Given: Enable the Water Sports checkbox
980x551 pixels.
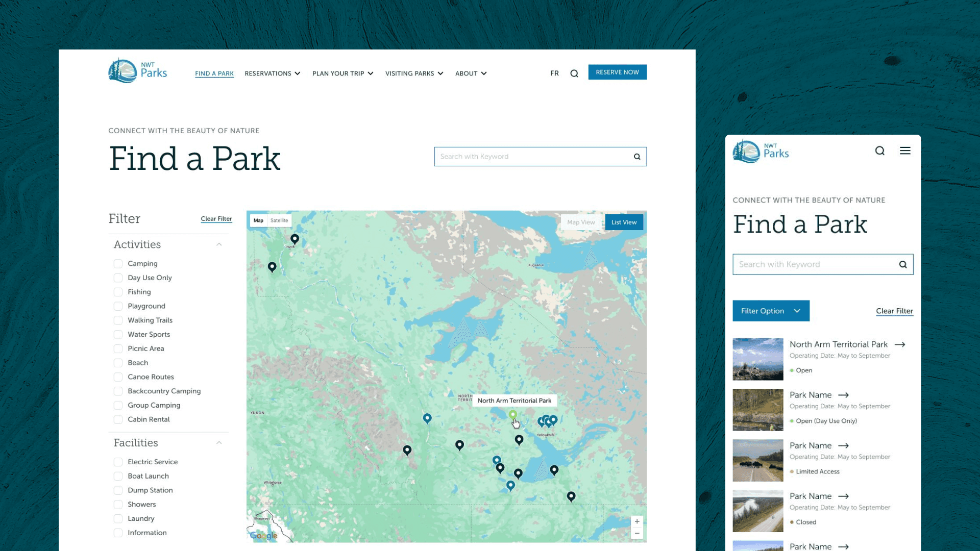Looking at the screenshot, I should tap(118, 335).
